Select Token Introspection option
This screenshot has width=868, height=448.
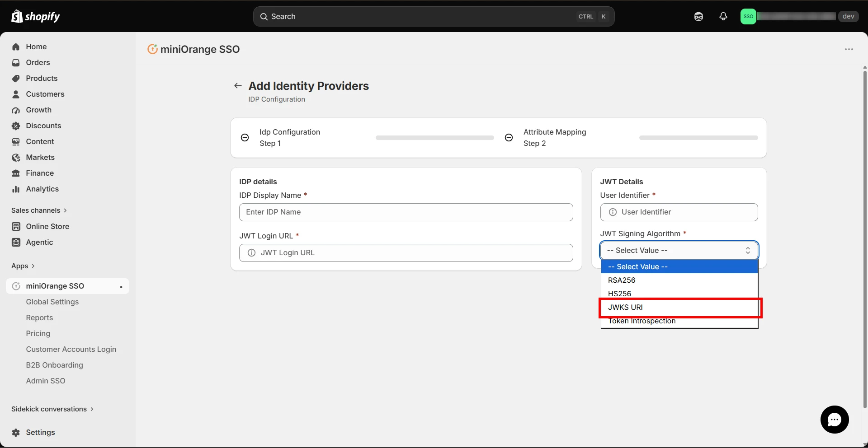click(679, 321)
